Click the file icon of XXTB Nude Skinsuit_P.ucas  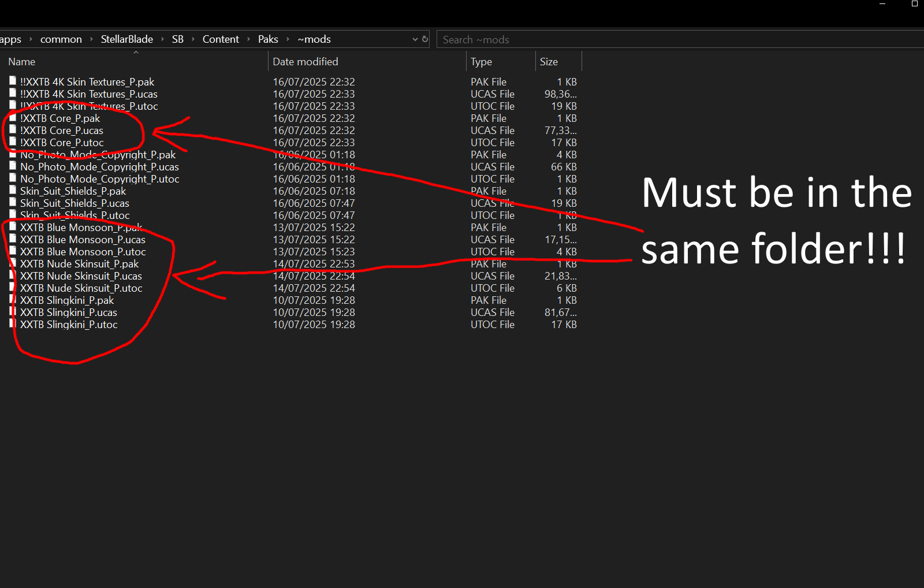[13, 275]
